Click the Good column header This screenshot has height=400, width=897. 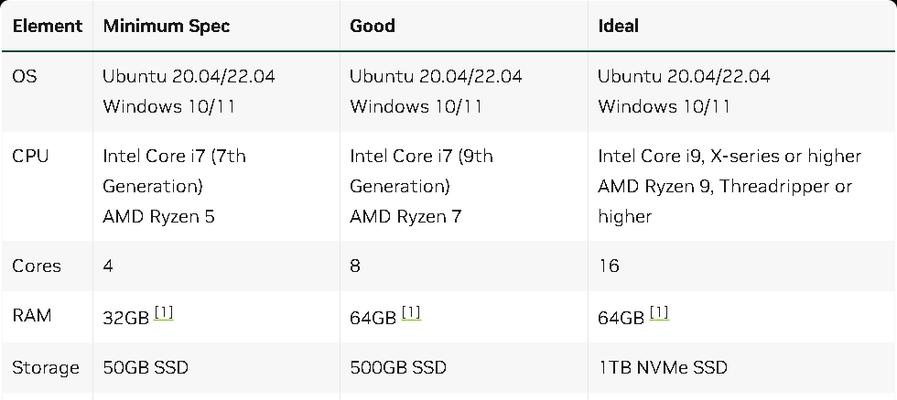pyautogui.click(x=372, y=26)
